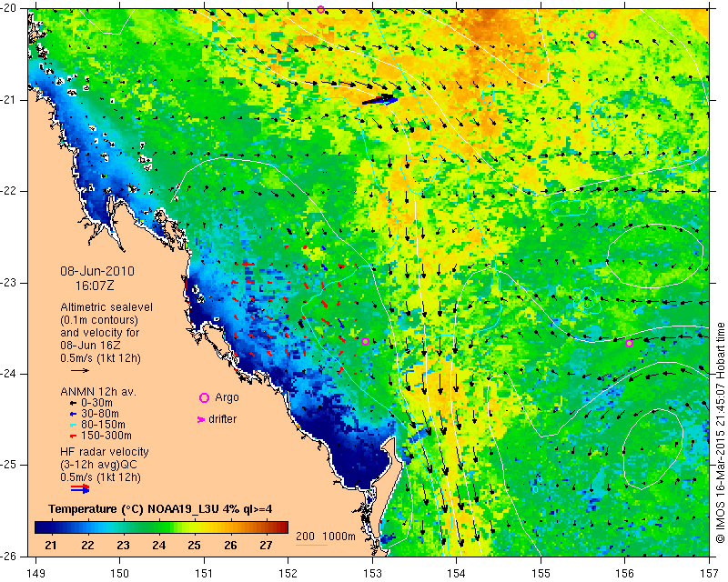Select the red 150-300m ANMN arrow symbol
Image resolution: width=728 pixels, height=582 pixels.
pos(73,436)
